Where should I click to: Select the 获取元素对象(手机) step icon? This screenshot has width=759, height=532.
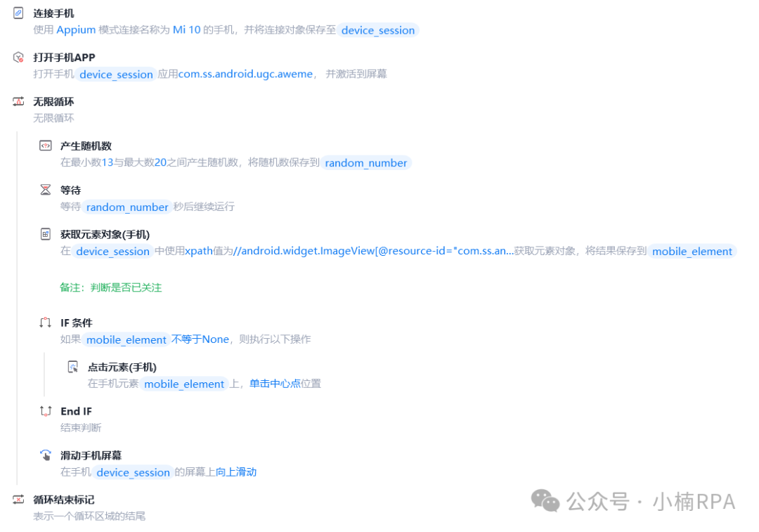45,234
